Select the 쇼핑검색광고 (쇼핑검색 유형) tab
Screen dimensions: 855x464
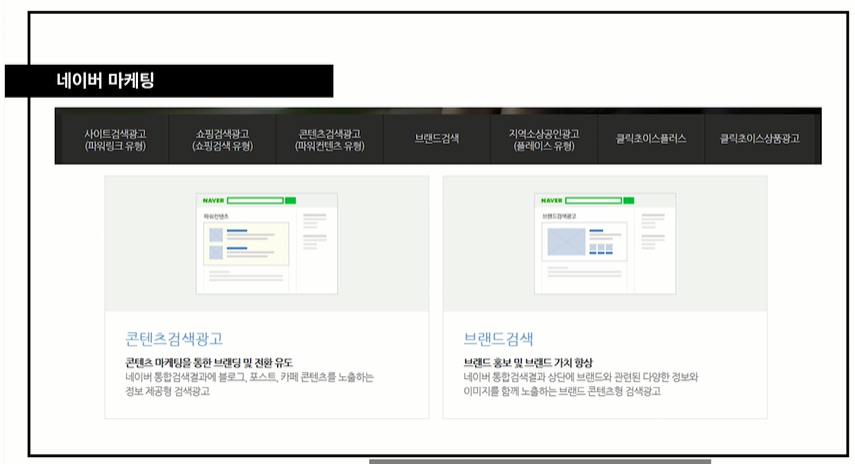[222, 140]
